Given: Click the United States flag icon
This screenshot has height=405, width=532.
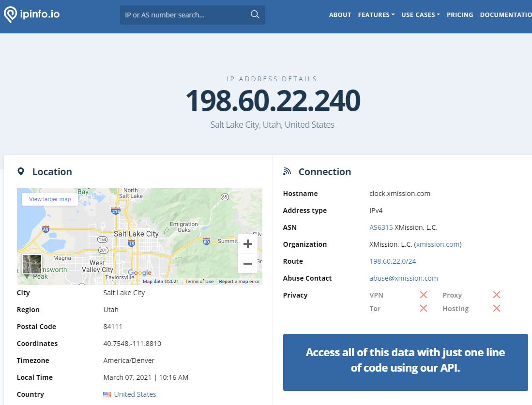Looking at the screenshot, I should point(107,394).
